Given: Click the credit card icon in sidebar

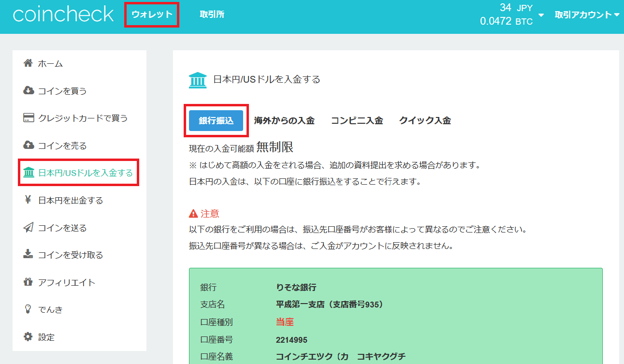Looking at the screenshot, I should tap(29, 118).
